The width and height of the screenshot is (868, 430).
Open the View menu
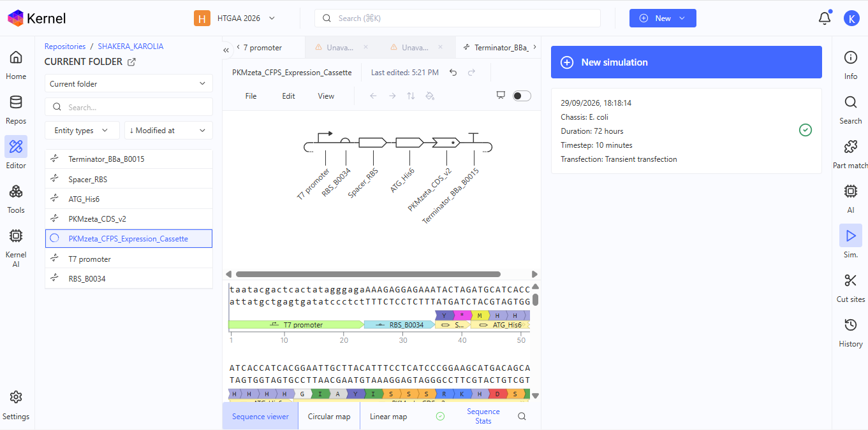tap(326, 96)
